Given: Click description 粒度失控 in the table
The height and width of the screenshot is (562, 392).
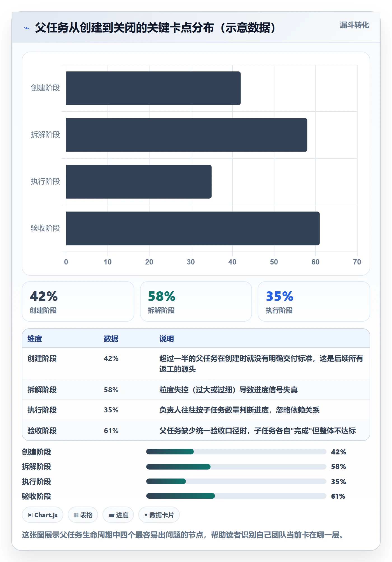Looking at the screenshot, I should [x=228, y=390].
